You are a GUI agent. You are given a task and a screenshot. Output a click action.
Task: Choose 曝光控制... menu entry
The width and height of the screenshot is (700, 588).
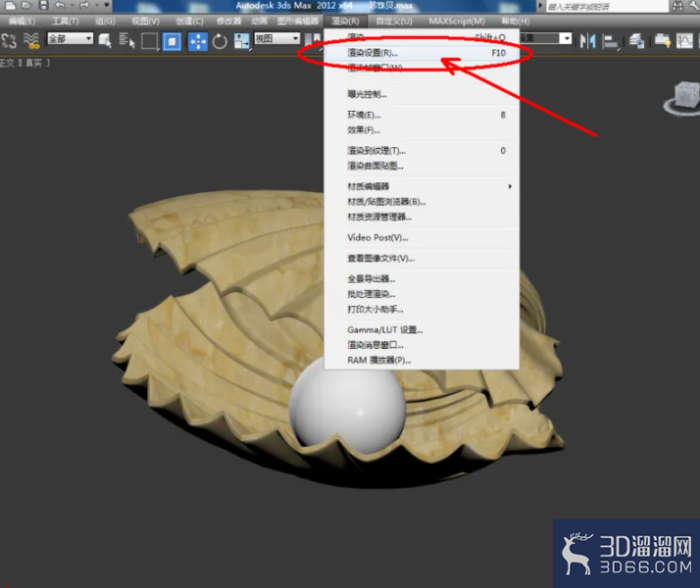(422, 94)
